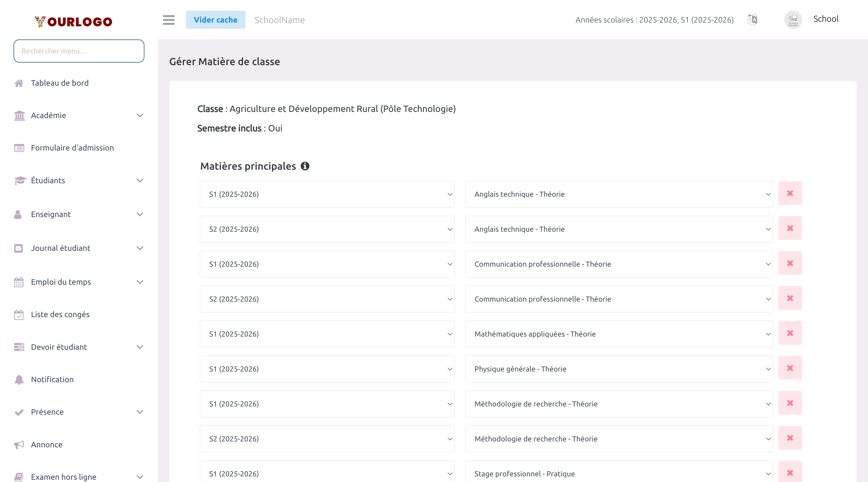Click the Rechercher menu search field

[79, 51]
